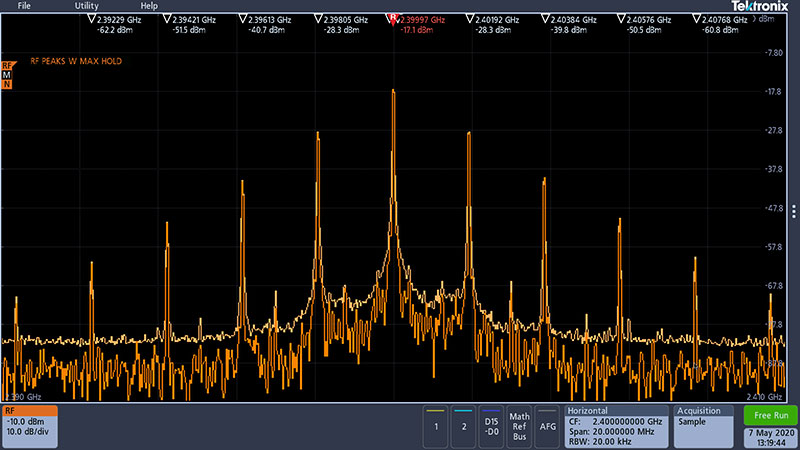Open the Acquisition Sample badge
Screen dimensions: 800x450
pos(705,426)
